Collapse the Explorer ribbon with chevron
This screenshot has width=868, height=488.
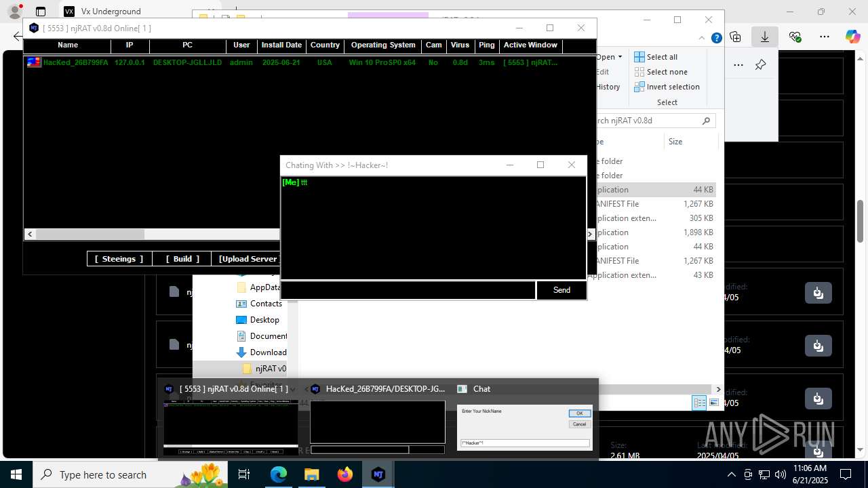click(703, 39)
